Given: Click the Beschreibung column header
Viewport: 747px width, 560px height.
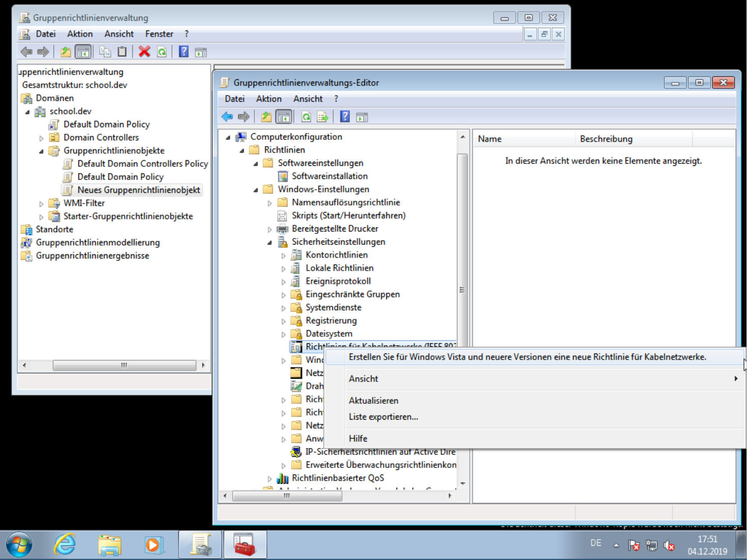Looking at the screenshot, I should [x=606, y=139].
